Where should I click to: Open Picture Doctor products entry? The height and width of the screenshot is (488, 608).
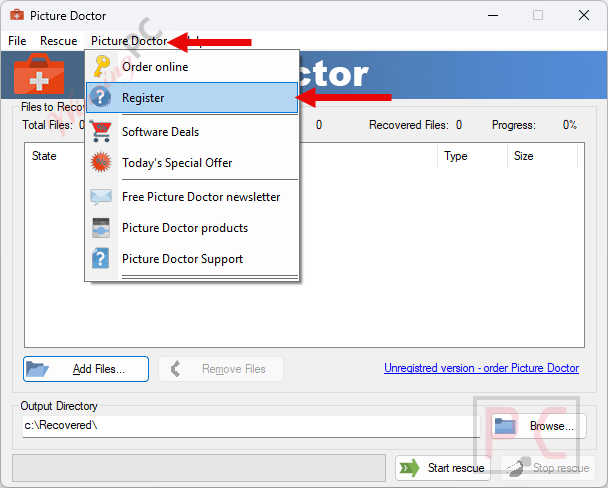192,228
